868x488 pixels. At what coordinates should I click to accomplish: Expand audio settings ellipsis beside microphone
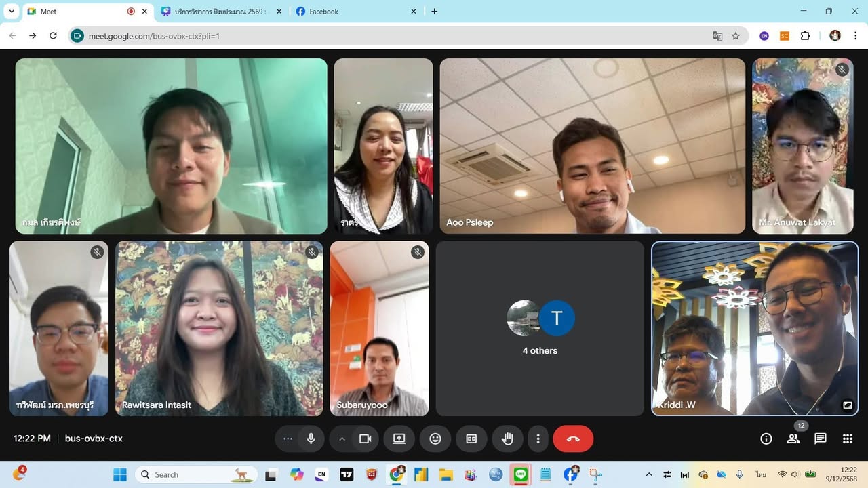click(288, 439)
